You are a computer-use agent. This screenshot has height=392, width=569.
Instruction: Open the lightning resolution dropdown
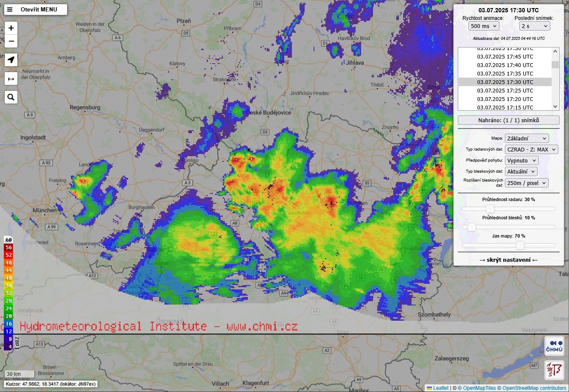click(527, 183)
